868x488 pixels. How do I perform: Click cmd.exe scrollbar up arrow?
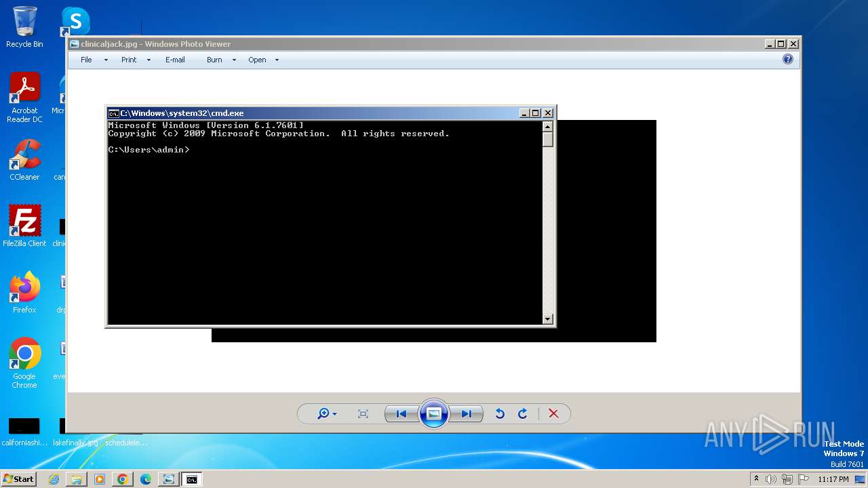pyautogui.click(x=548, y=126)
